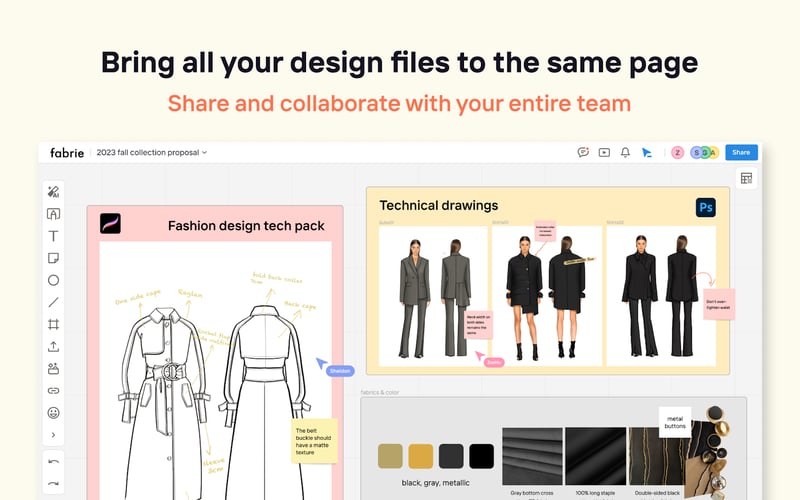Click the khaki color swatch
The height and width of the screenshot is (500, 800).
tap(390, 456)
